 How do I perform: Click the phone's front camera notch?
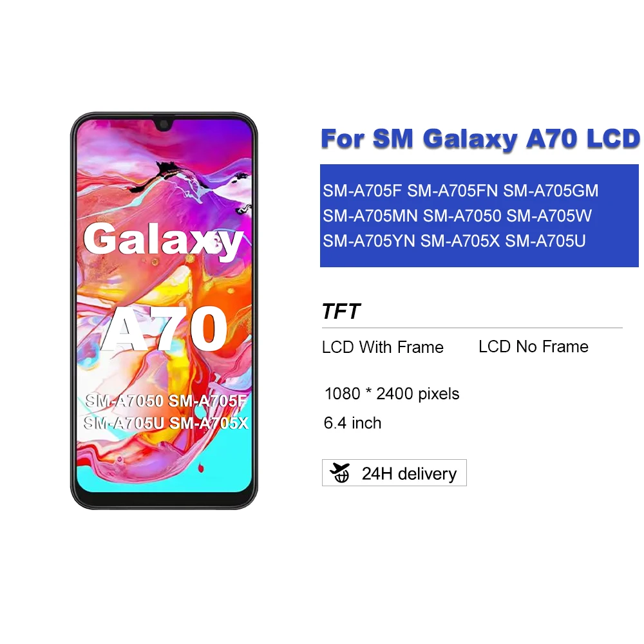pos(164,124)
